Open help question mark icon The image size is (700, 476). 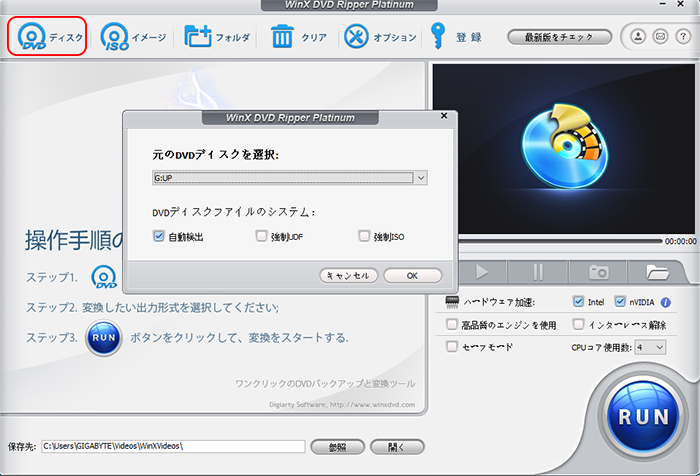pos(683,36)
